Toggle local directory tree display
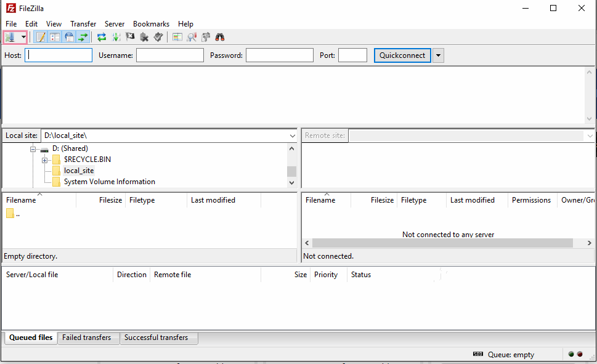The height and width of the screenshot is (364, 597). 55,38
